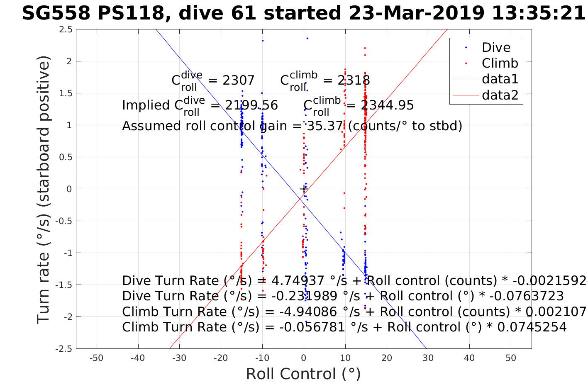Click the y-axis tick label "2.5" at top

(66, 29)
